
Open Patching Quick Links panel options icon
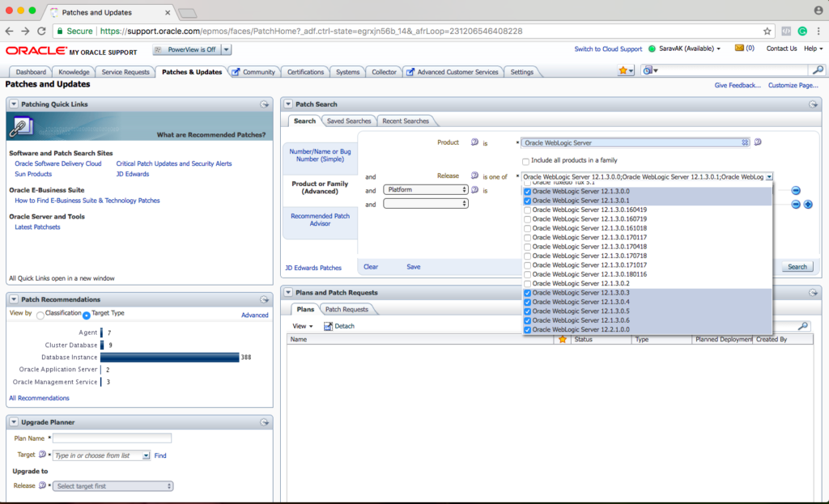click(264, 104)
